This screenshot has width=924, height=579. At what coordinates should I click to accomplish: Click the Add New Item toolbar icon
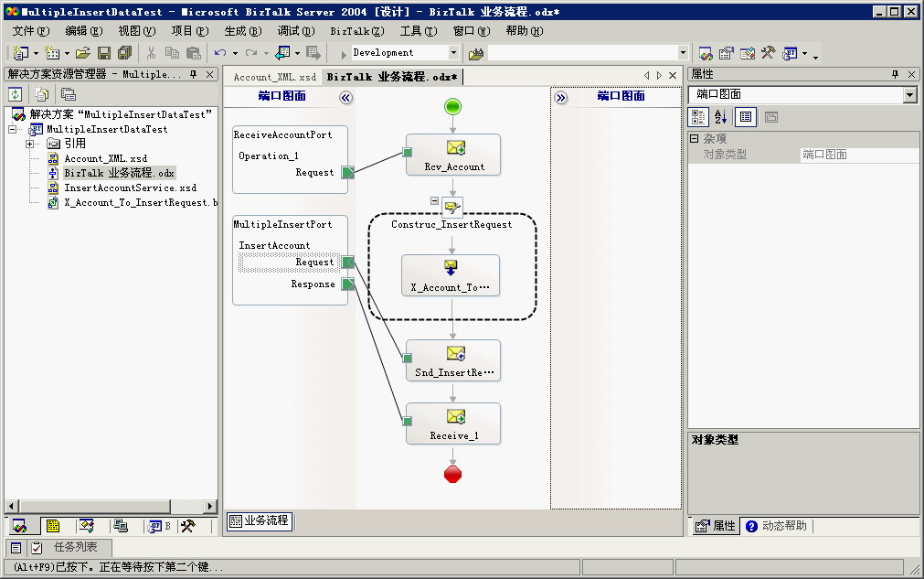pyautogui.click(x=52, y=53)
